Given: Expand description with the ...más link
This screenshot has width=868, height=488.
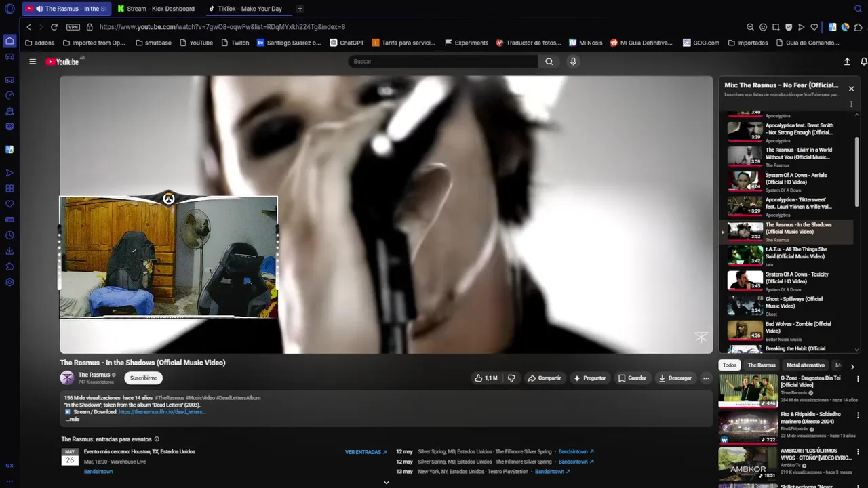Looking at the screenshot, I should click(73, 420).
